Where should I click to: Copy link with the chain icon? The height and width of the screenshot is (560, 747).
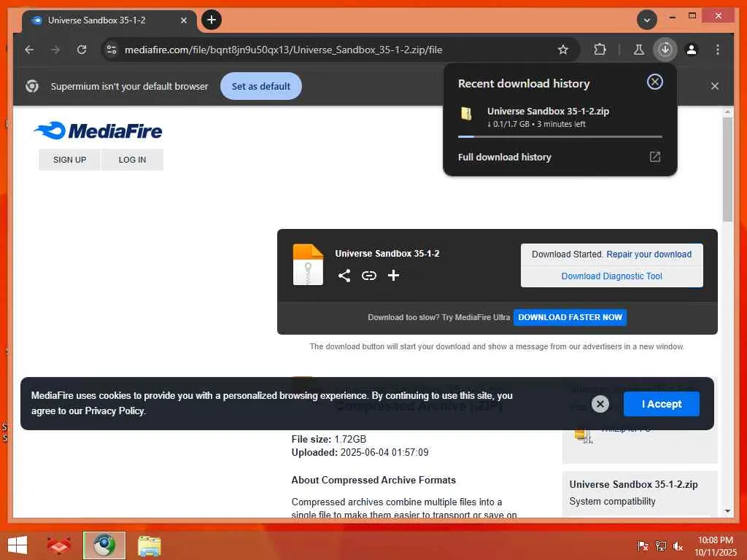[x=368, y=275]
